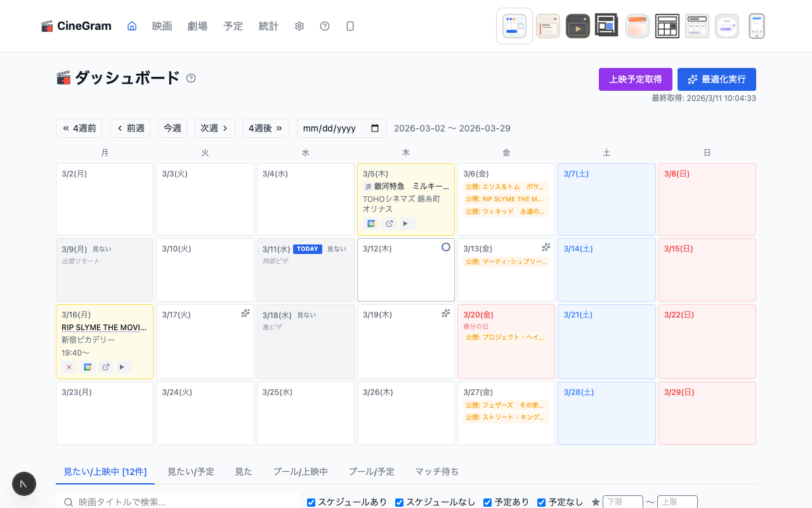
Task: Uncheck the スケジュールあり checkbox
Action: (311, 502)
